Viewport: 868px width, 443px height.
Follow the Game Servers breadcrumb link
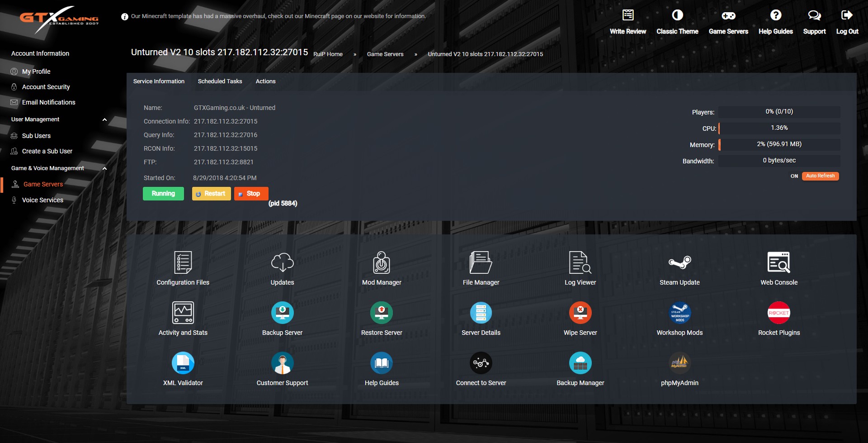coord(385,54)
